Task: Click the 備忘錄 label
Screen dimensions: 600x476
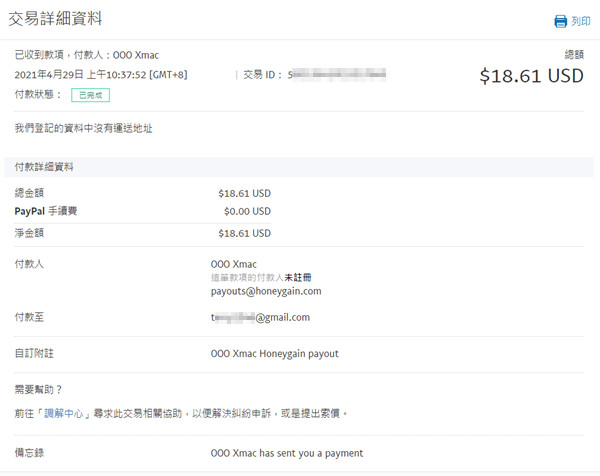Action: (x=29, y=453)
